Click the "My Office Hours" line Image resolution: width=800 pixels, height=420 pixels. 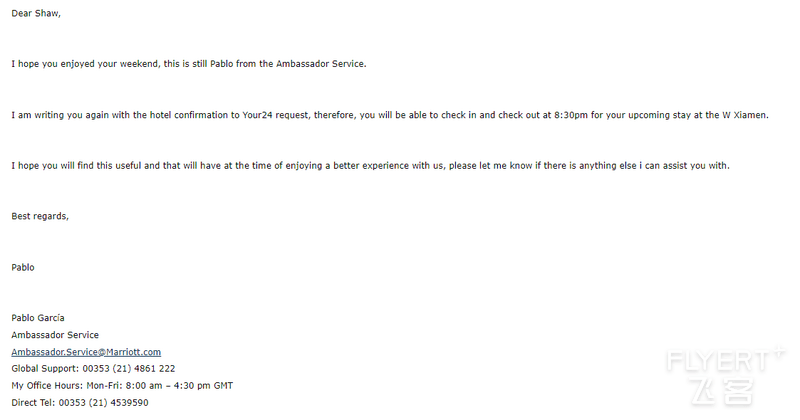coord(122,386)
